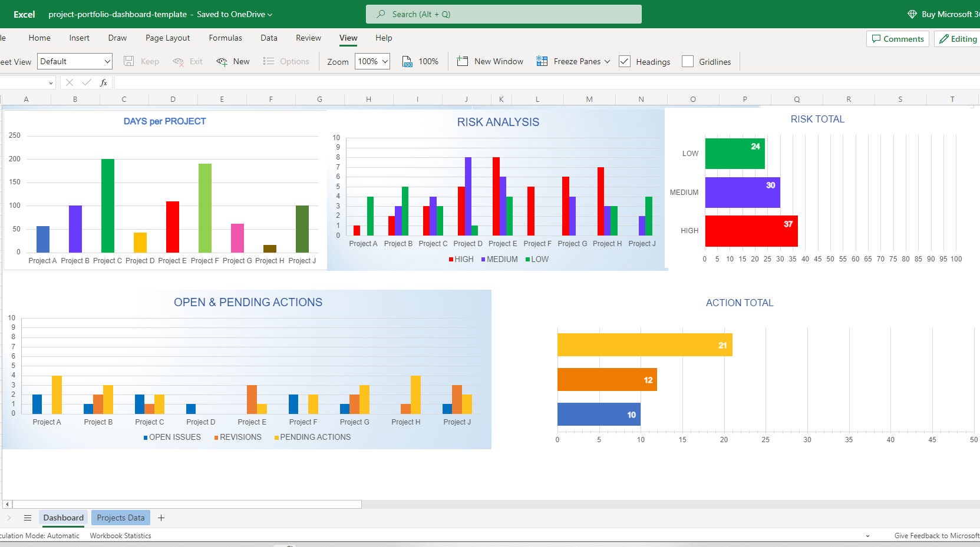Expand the Sheet View Default dropdown

[x=107, y=61]
